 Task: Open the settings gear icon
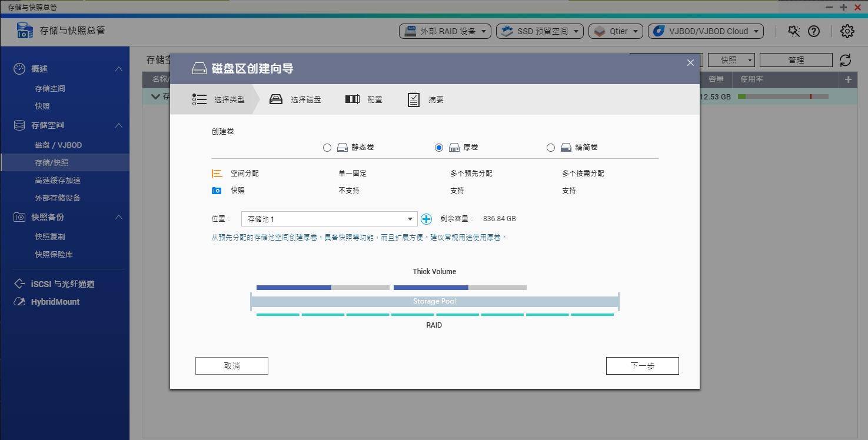click(847, 31)
